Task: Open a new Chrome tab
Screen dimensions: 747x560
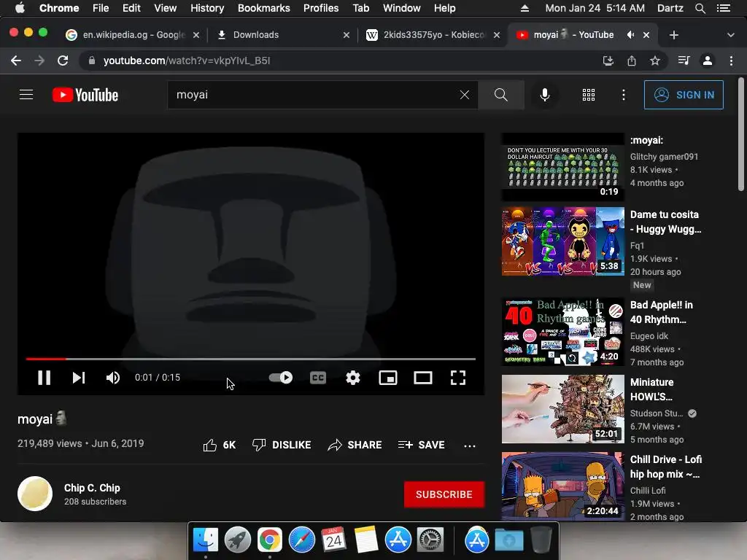Action: 673,35
